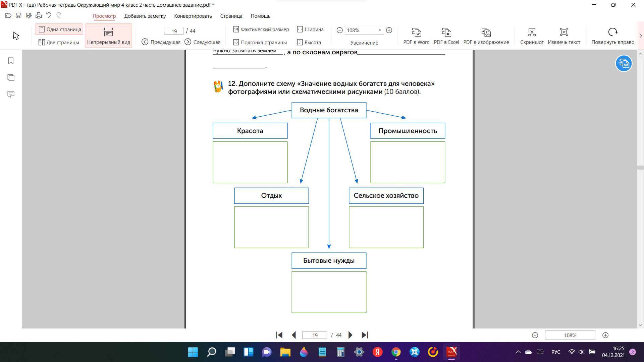644x362 pixels.
Task: Toggle Две страницы view mode
Action: [x=59, y=42]
